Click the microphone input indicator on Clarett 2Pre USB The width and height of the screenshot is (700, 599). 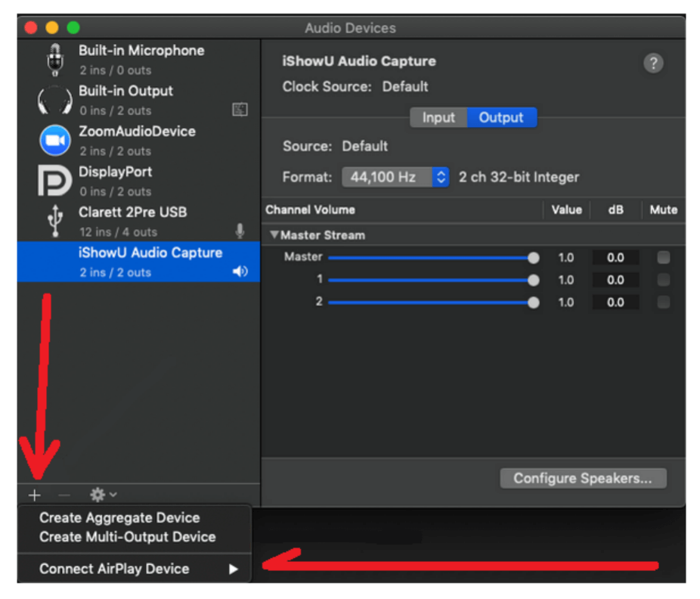click(x=240, y=231)
